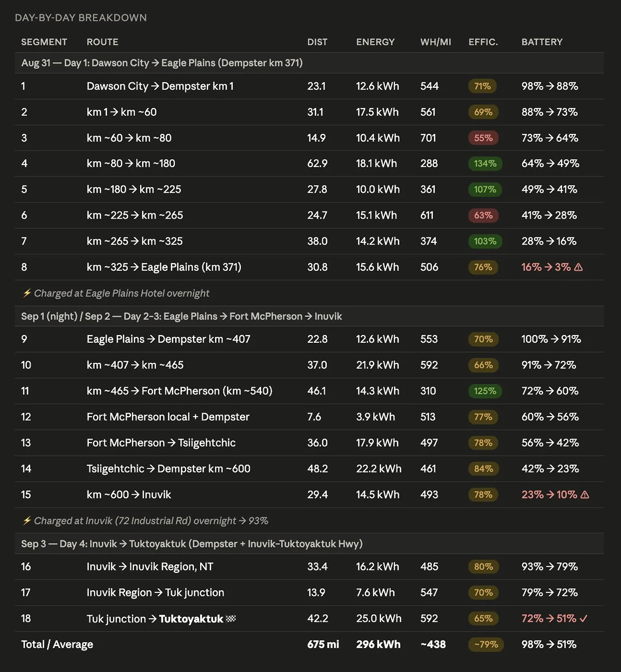Click the lightning bolt beside Eagle Plains Hotel charge
The image size is (621, 672).
click(x=27, y=293)
